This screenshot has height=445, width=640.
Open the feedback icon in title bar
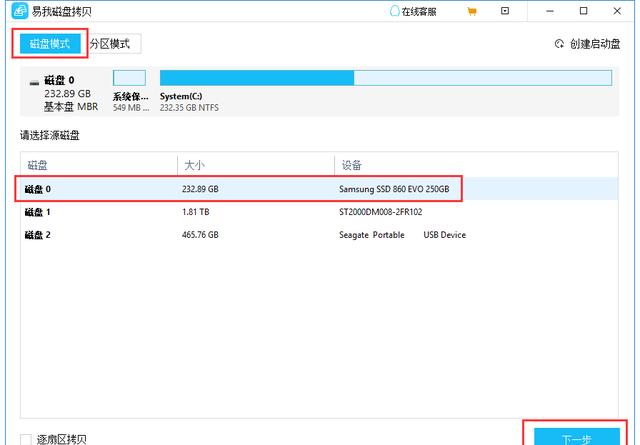pos(507,11)
